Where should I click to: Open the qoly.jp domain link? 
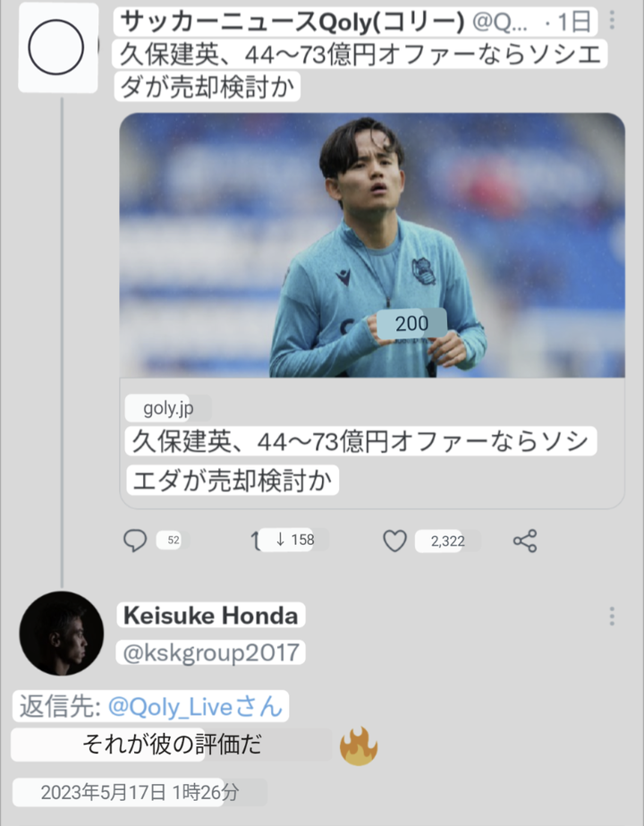pos(166,408)
